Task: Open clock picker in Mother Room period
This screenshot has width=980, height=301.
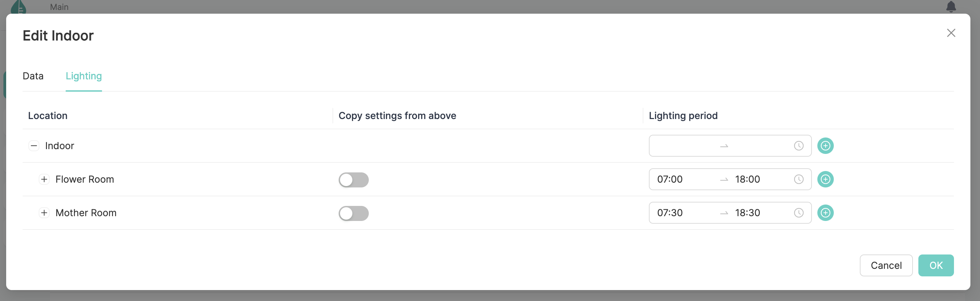Action: 799,213
